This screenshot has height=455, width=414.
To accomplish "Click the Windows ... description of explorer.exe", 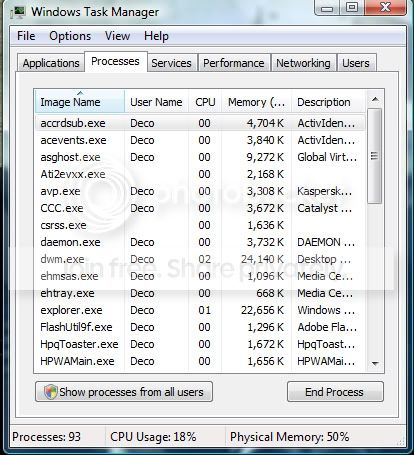I will click(x=326, y=310).
